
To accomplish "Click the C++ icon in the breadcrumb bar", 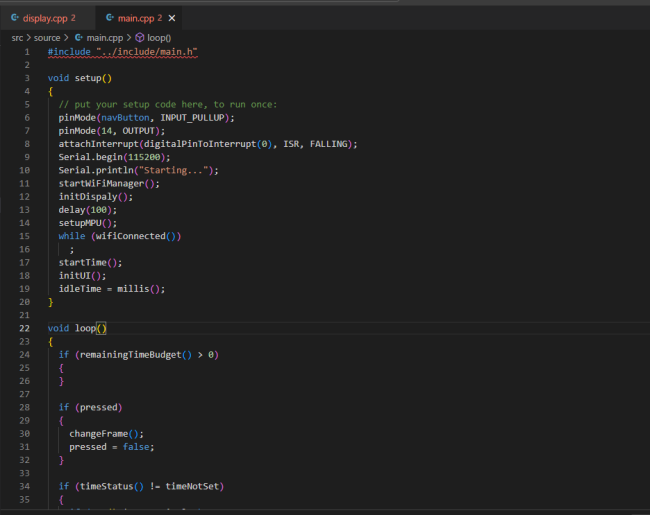I will coord(78,37).
